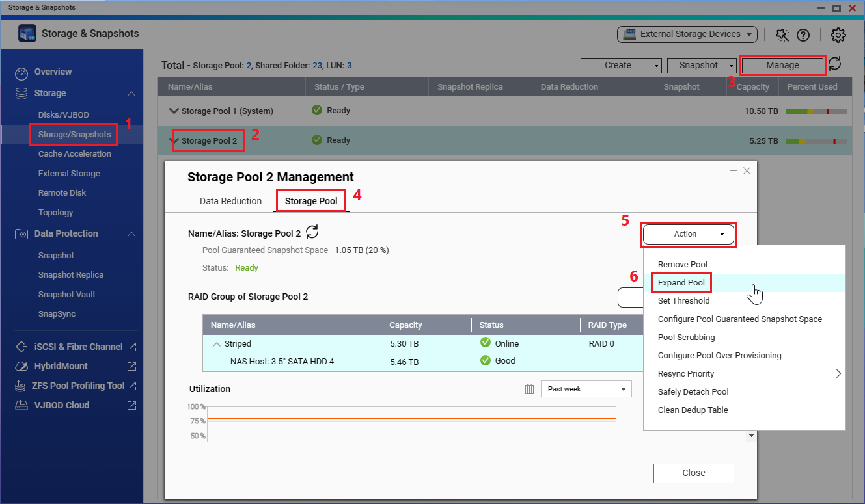Click the trash icon next to Utilization
Screen dimensions: 865x504
click(530, 389)
